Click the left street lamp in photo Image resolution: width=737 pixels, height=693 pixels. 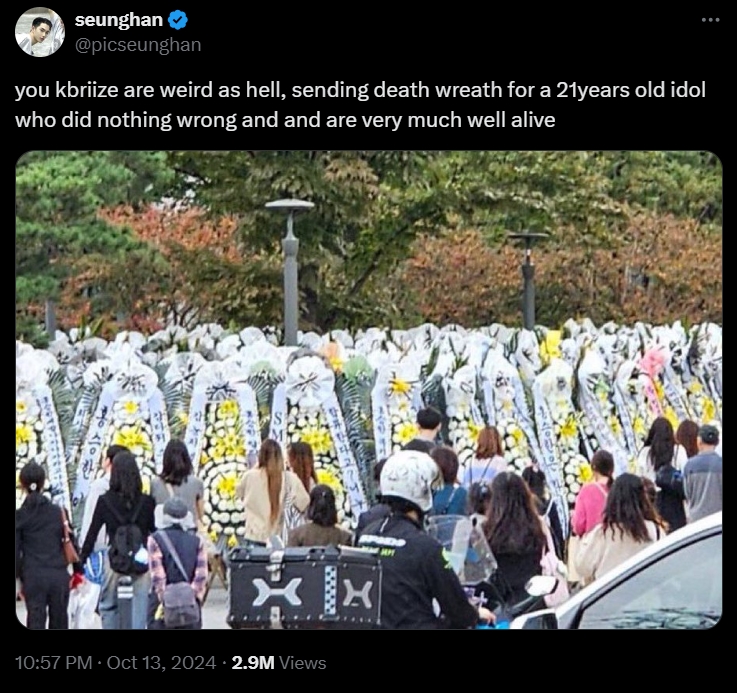(290, 270)
